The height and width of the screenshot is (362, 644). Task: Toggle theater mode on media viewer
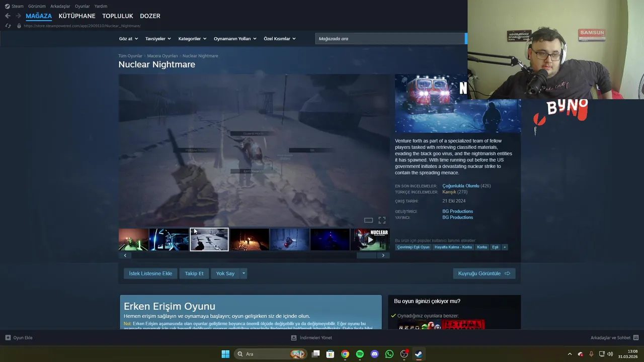pos(368,220)
